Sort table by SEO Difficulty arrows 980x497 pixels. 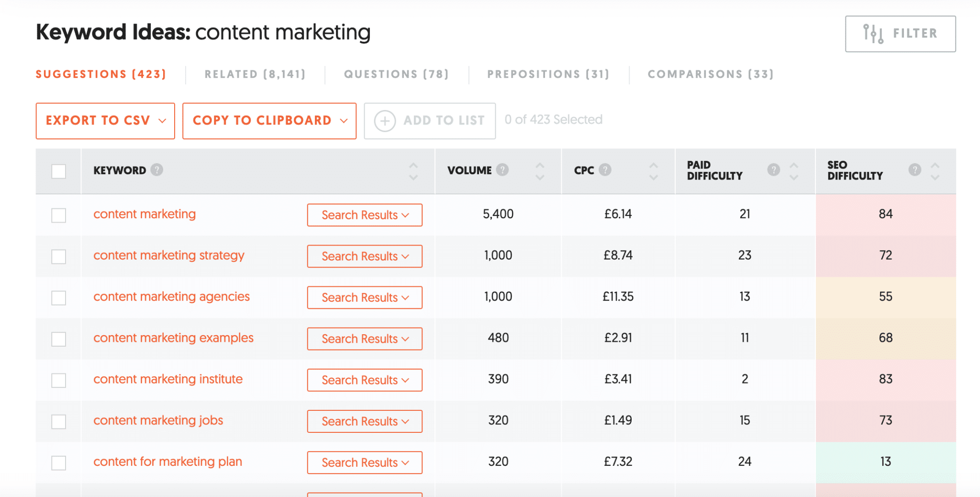(x=935, y=171)
